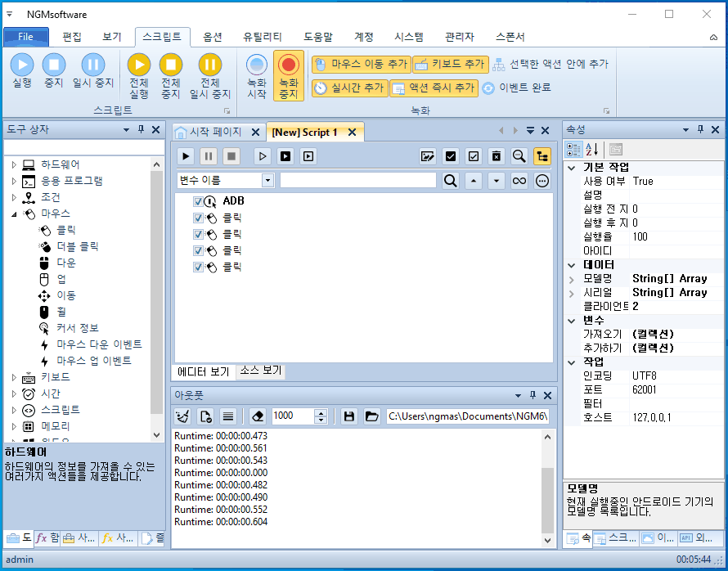Screen dimensions: 728x571
Task: Uncheck the first 클릭 action checkbox
Action: [x=198, y=218]
